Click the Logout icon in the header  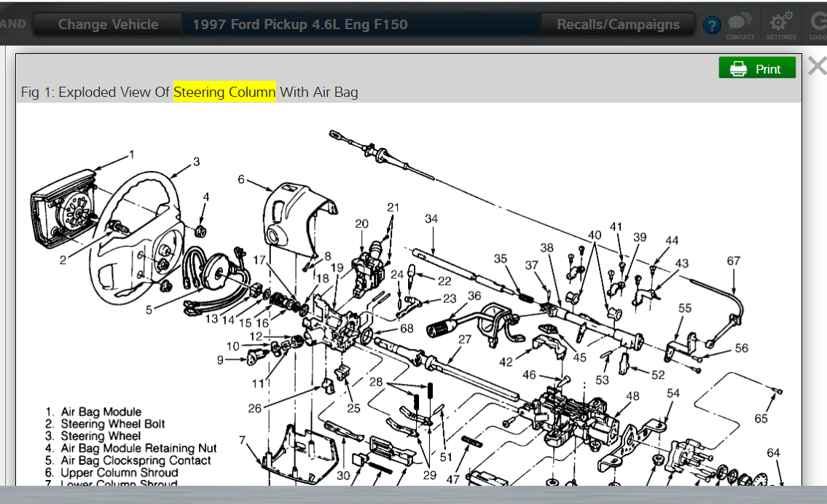coord(818,26)
